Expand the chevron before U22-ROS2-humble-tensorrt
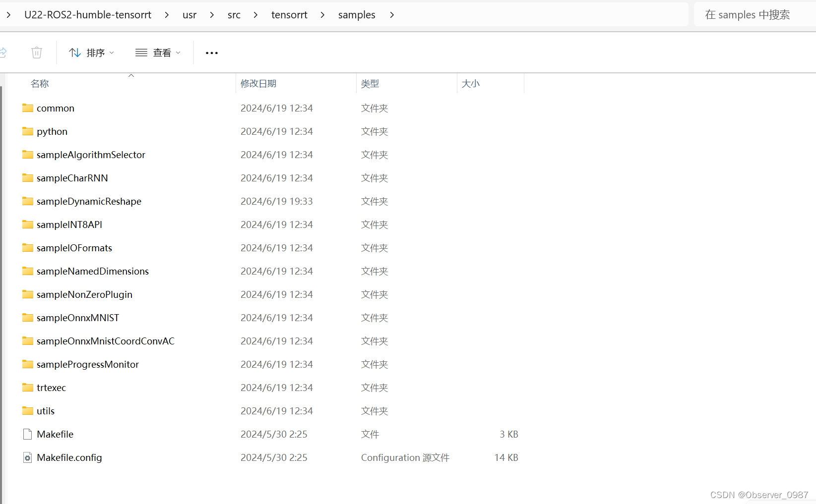 point(8,15)
